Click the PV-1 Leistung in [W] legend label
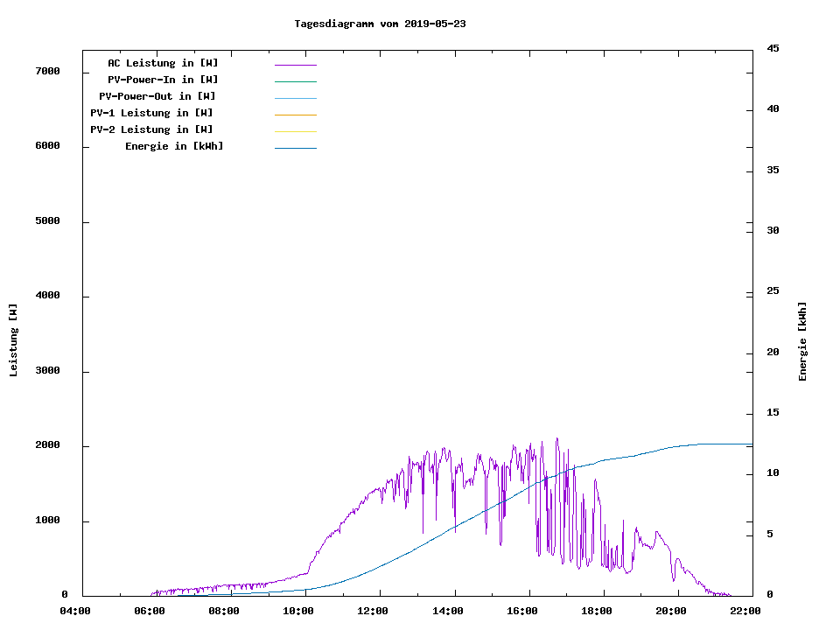Viewport: 840px width, 630px height. pyautogui.click(x=151, y=113)
